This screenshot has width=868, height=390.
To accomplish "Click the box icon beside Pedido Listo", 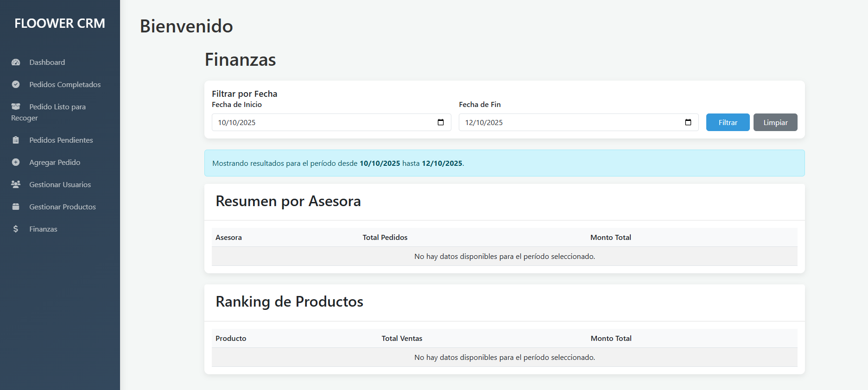I will [x=16, y=107].
